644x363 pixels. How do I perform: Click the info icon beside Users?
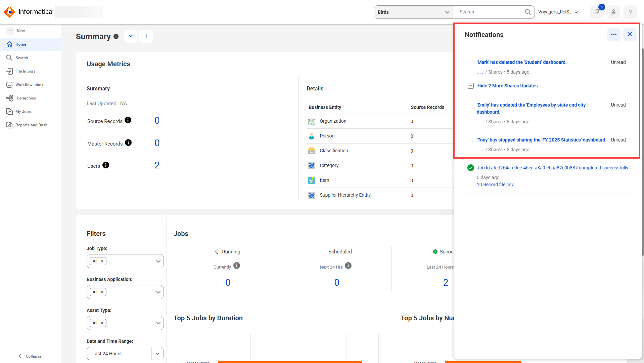106,165
